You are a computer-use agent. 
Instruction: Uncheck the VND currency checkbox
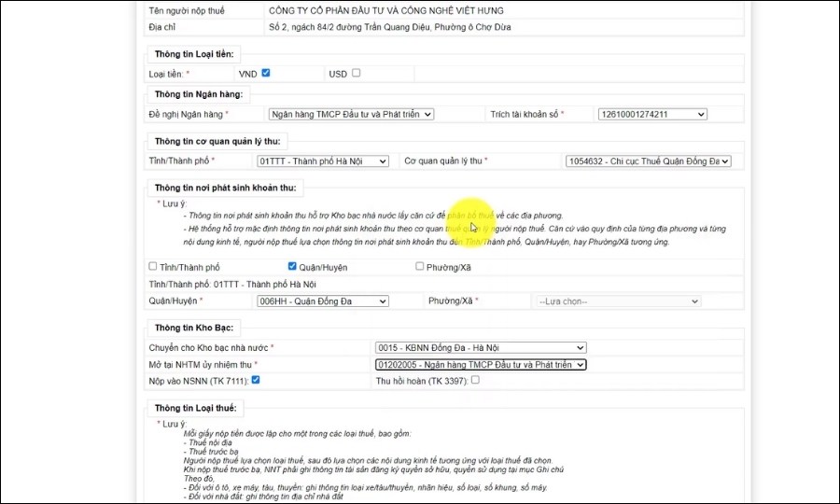point(266,73)
